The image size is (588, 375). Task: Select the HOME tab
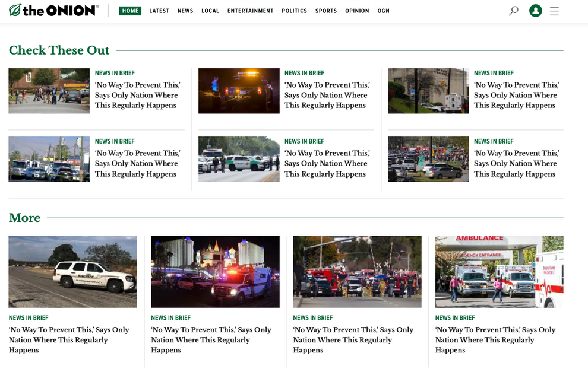point(130,10)
